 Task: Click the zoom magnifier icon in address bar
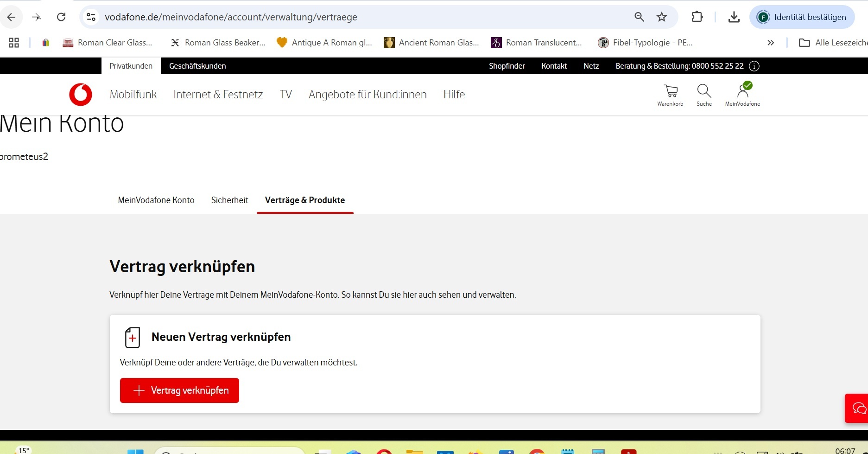pyautogui.click(x=639, y=17)
